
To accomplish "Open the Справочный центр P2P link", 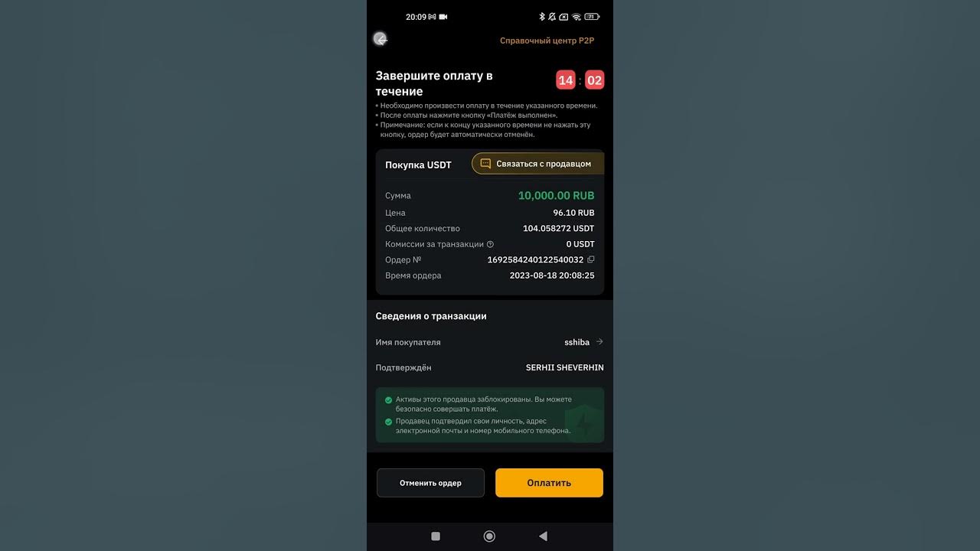I will click(547, 41).
